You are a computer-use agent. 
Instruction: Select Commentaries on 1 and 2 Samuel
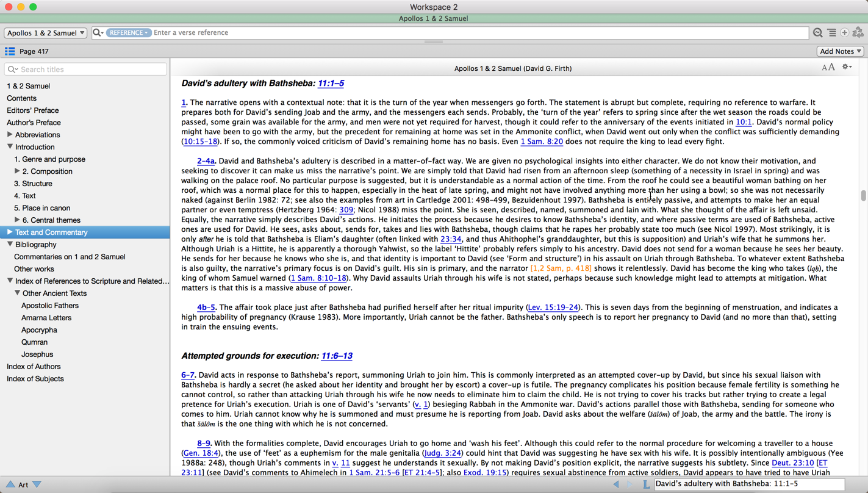coord(70,257)
